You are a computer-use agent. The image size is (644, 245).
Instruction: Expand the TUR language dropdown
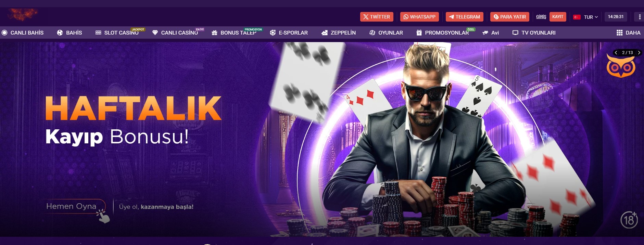click(586, 17)
